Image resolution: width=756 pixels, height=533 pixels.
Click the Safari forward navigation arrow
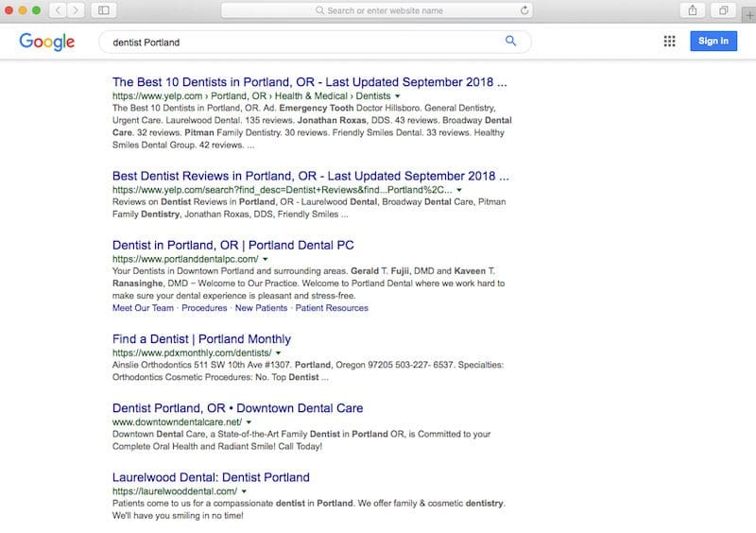click(75, 10)
